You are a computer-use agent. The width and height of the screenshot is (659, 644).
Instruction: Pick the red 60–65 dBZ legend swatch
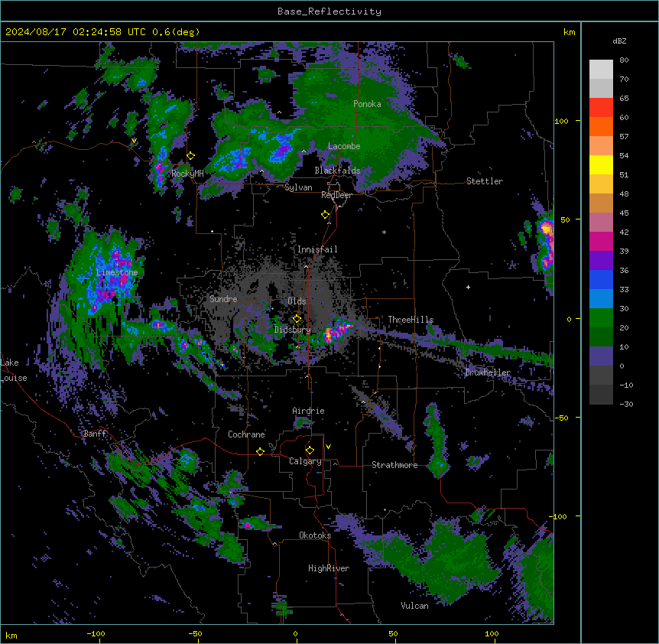pos(601,108)
